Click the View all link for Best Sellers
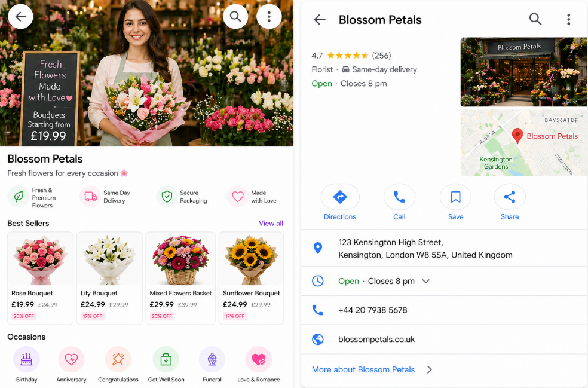588x388 pixels. [x=272, y=222]
